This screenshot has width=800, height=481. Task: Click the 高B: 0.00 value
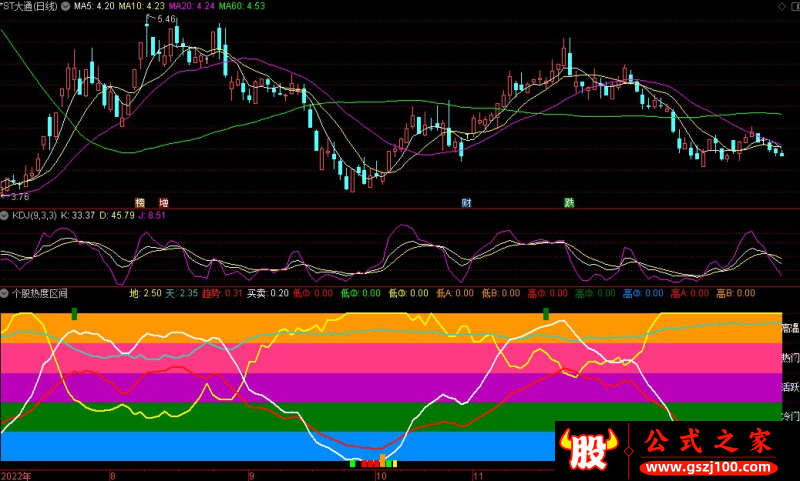pos(736,293)
